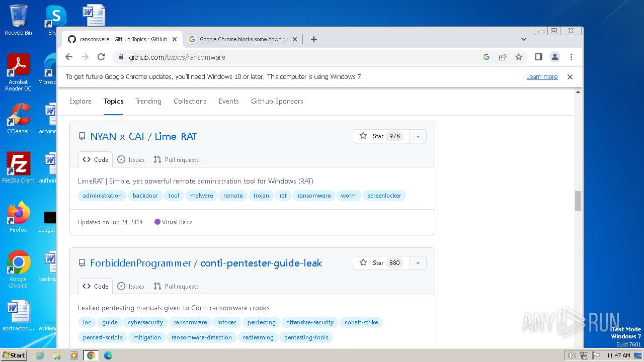Click the browser forward arrow
644x362 pixels.
[x=85, y=57]
